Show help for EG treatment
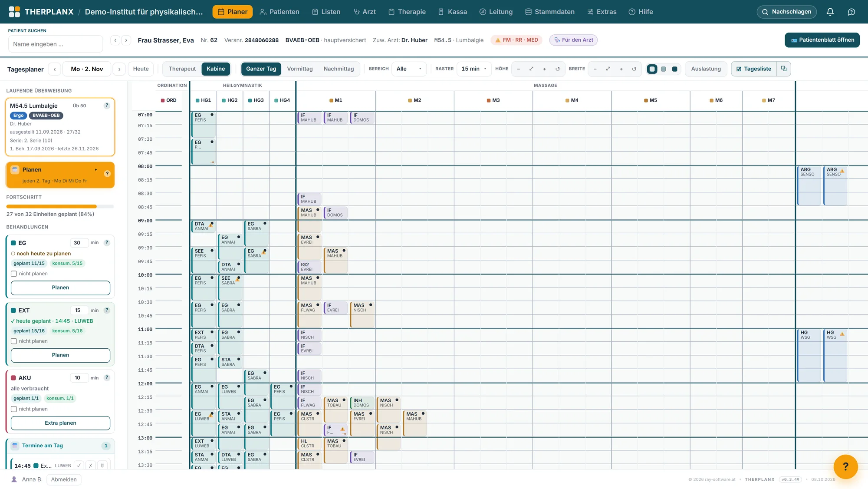Image resolution: width=868 pixels, height=489 pixels. click(x=107, y=243)
